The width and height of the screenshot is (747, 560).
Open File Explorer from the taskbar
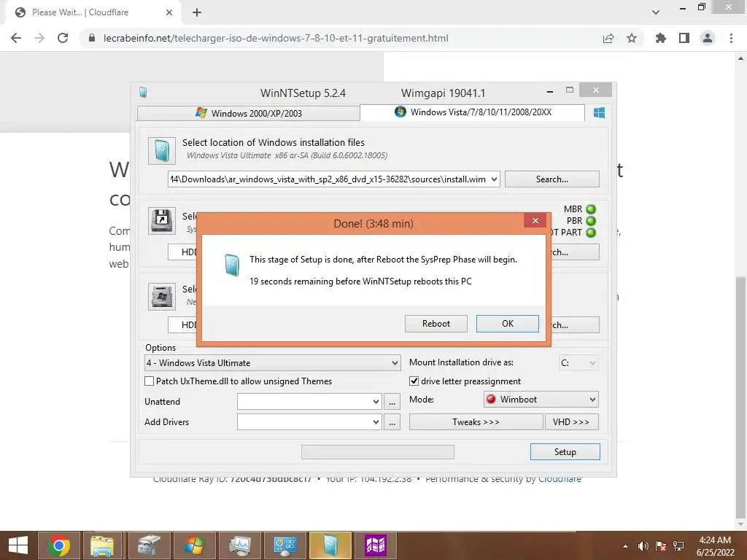click(x=102, y=545)
